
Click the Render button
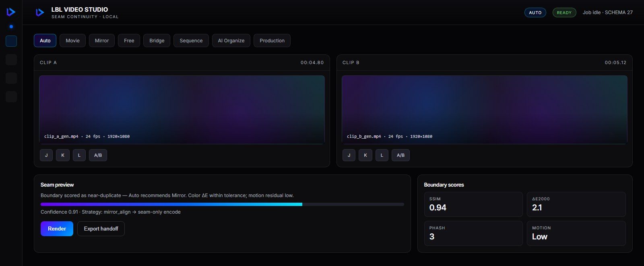[57, 229]
